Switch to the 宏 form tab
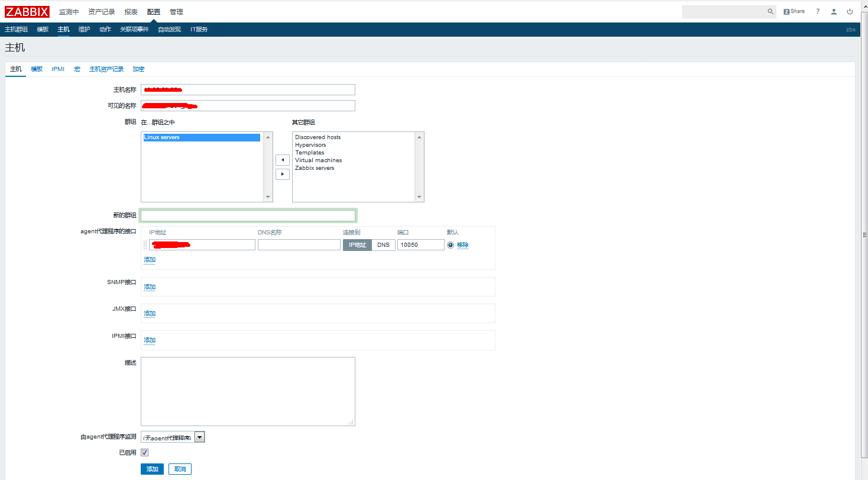Viewport: 868px width, 480px height. point(77,69)
